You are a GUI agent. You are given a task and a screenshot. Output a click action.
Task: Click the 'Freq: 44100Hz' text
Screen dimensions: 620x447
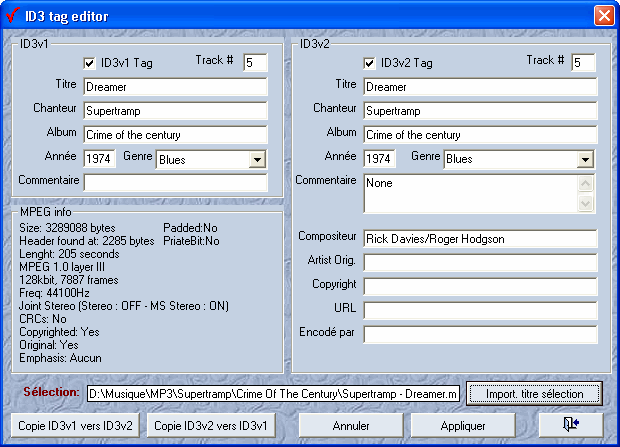pos(54,293)
